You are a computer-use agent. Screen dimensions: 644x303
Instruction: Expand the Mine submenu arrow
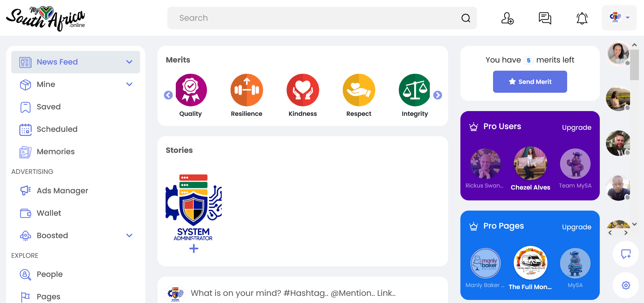129,84
